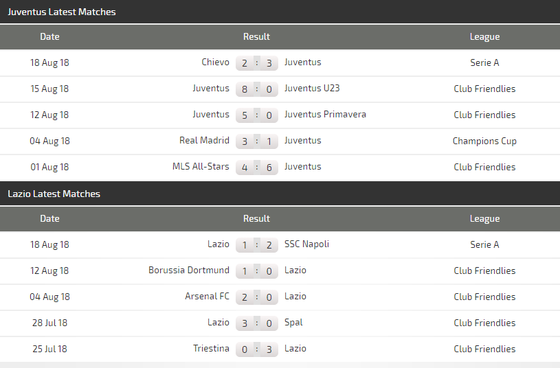Select the Result column header in Juventus table

point(256,36)
